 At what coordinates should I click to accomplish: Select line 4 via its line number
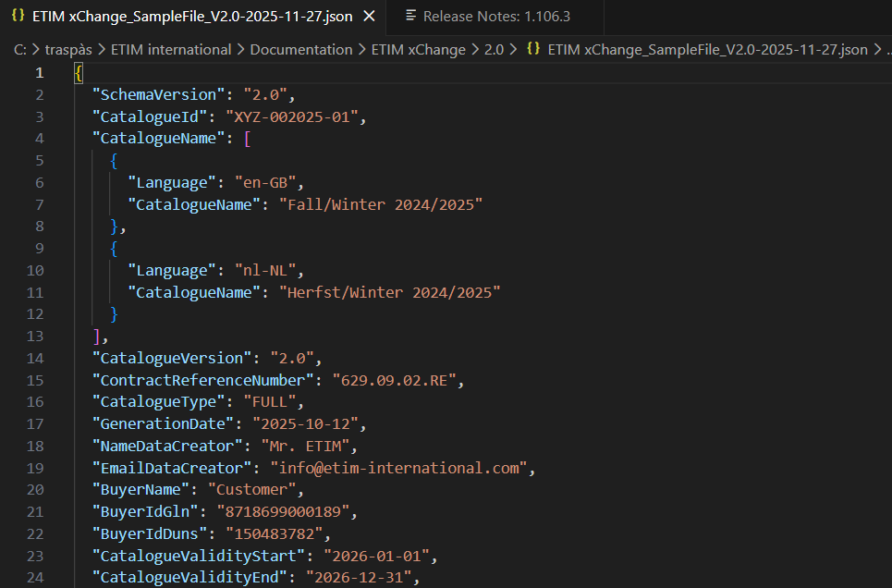click(38, 139)
